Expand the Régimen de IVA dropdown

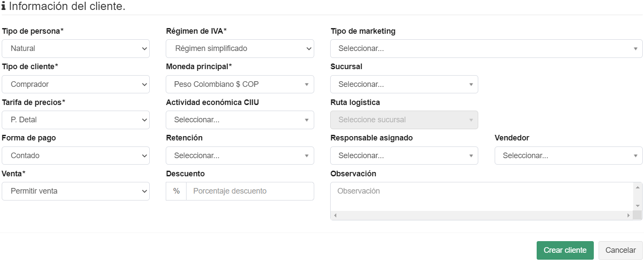[240, 49]
